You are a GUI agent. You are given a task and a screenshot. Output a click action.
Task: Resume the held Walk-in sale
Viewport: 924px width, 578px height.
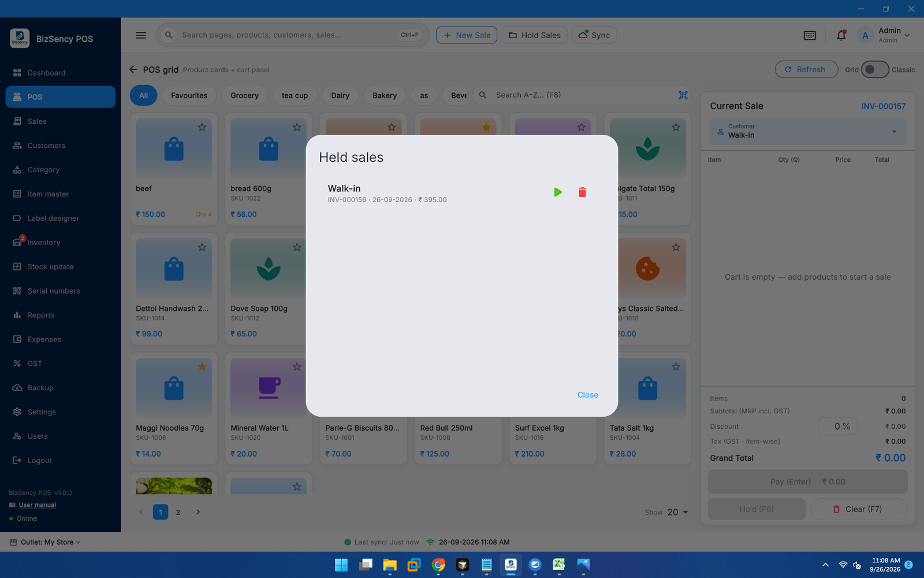[557, 192]
